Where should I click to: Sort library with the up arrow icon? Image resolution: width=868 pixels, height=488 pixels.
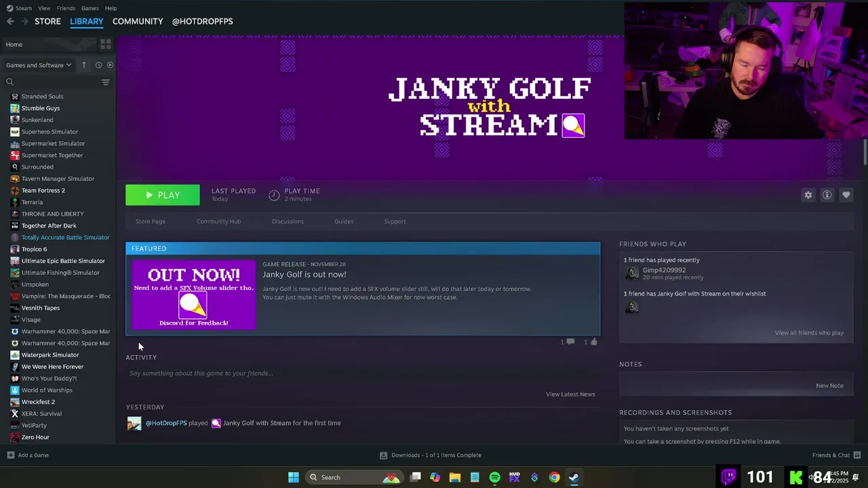[x=84, y=65]
